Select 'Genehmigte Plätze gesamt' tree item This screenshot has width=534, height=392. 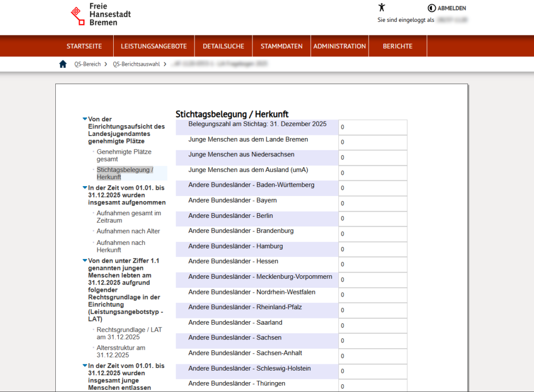124,155
